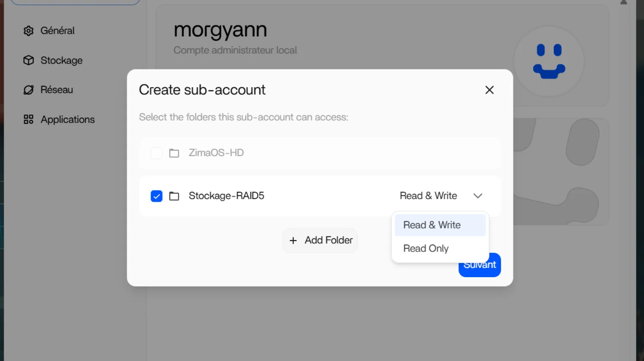Viewport: 644px width, 361px height.
Task: Click the smiley avatar of morgyann
Action: pyautogui.click(x=549, y=61)
